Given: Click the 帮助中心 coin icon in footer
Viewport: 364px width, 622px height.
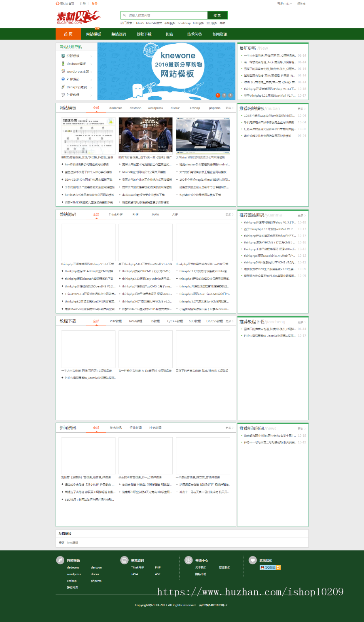Looking at the screenshot, I should [188, 561].
